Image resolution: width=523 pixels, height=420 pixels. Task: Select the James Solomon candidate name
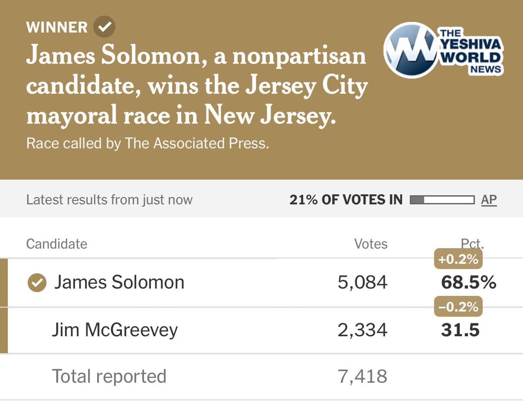tap(119, 283)
